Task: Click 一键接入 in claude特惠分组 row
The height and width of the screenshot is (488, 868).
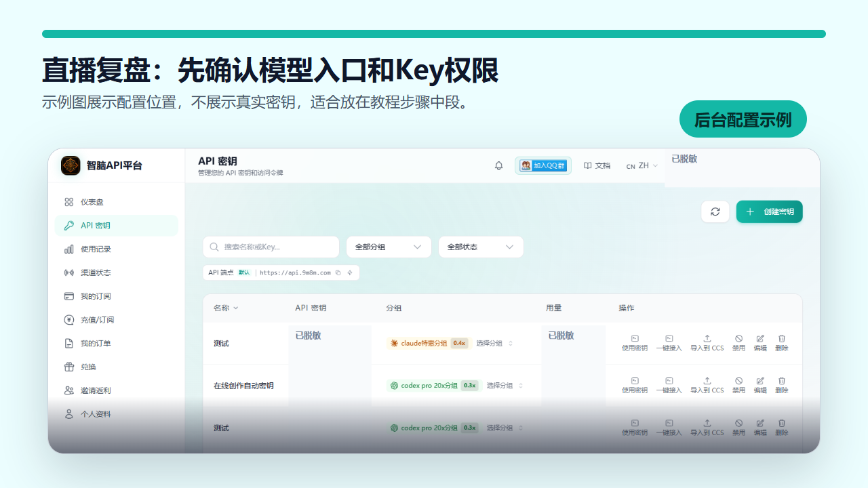Action: [x=669, y=343]
